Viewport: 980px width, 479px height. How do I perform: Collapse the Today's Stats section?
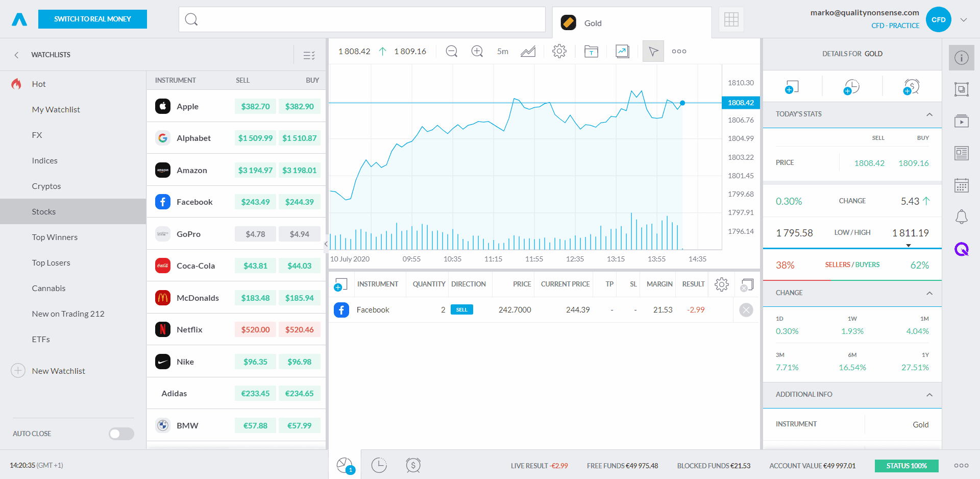click(929, 114)
